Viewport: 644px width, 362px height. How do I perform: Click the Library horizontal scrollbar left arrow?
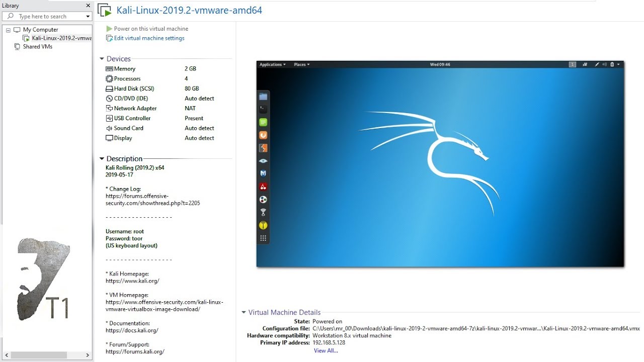(6, 355)
